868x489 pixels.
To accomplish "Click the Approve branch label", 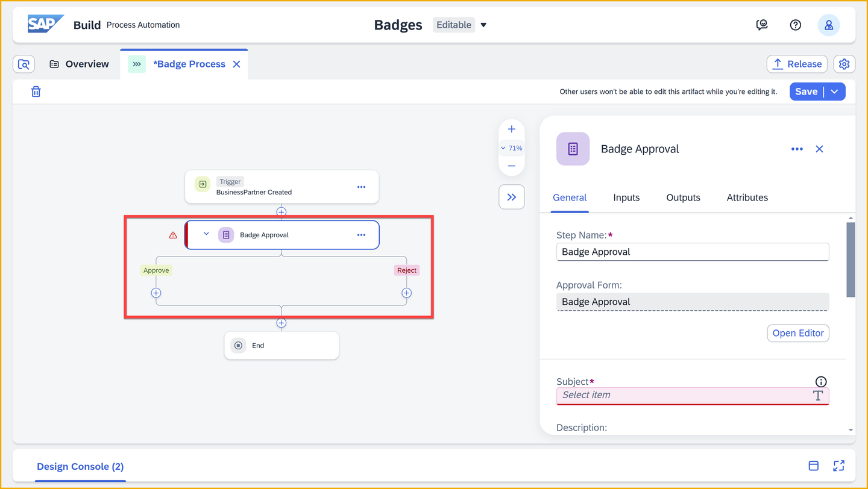I will click(156, 270).
